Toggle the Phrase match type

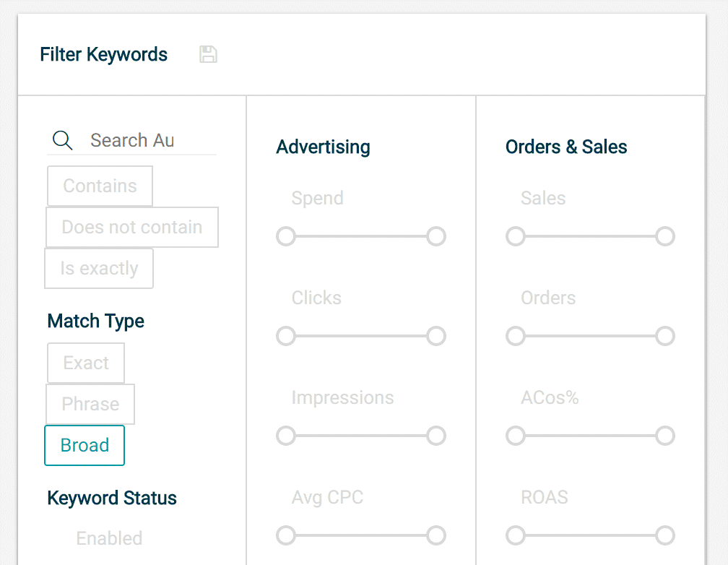click(x=90, y=404)
